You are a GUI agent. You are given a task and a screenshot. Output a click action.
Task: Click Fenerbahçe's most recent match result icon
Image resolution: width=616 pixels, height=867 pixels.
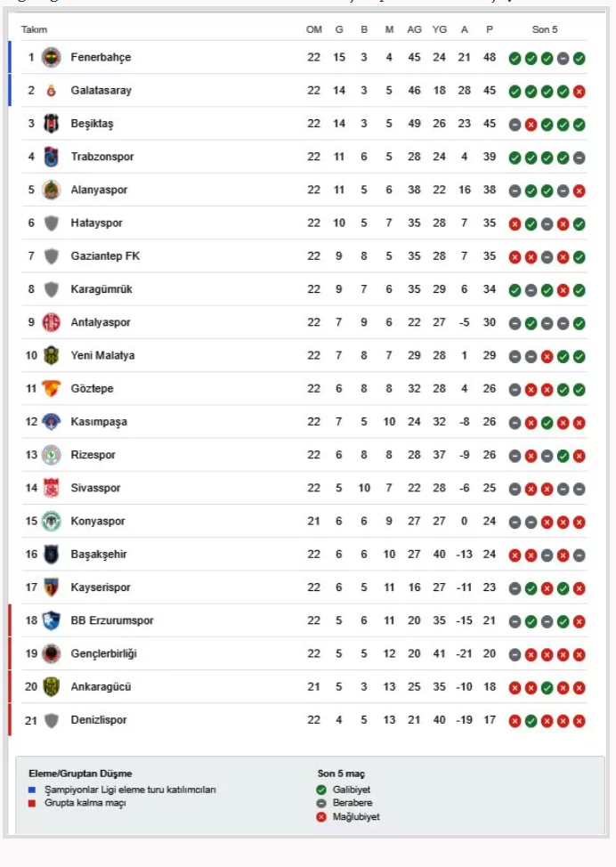coord(580,59)
